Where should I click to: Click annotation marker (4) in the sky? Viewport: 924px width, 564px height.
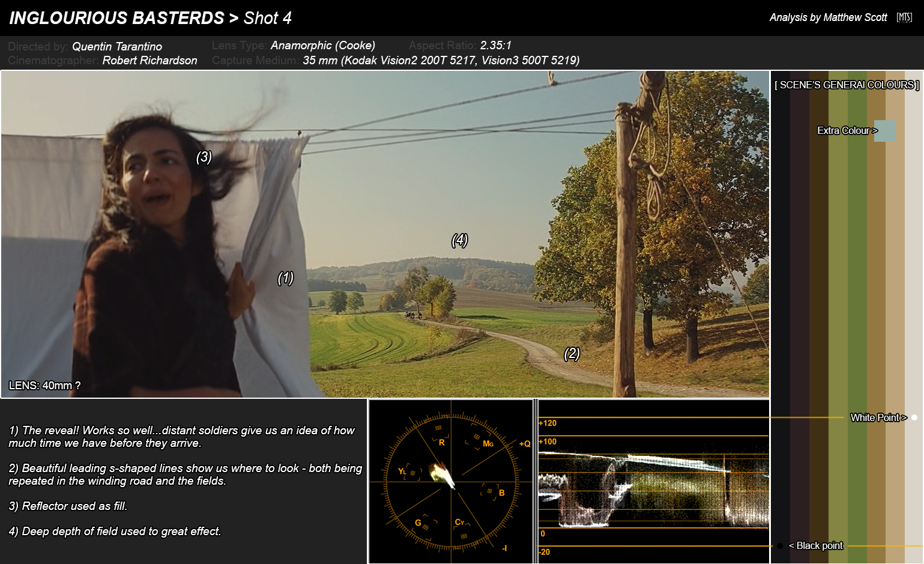[x=459, y=240]
